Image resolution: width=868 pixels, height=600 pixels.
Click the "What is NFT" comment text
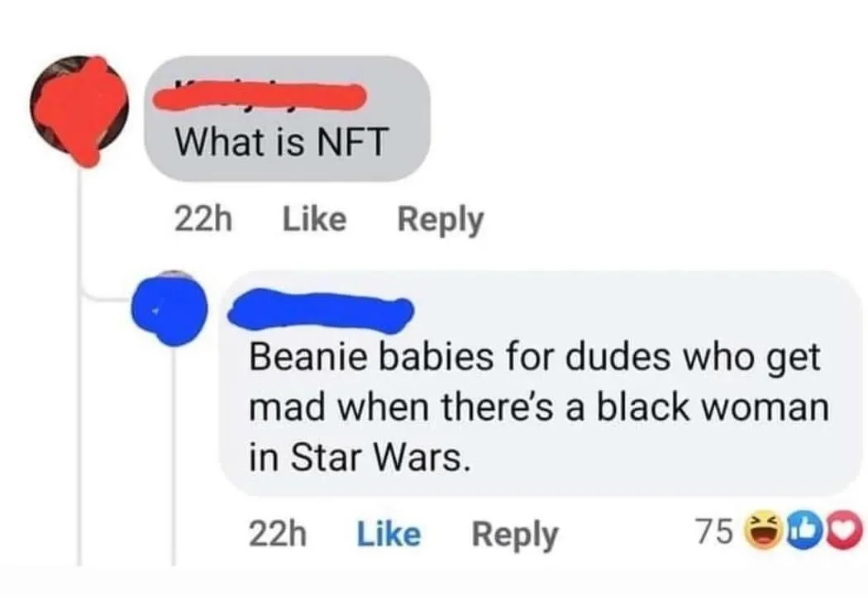pos(280,145)
